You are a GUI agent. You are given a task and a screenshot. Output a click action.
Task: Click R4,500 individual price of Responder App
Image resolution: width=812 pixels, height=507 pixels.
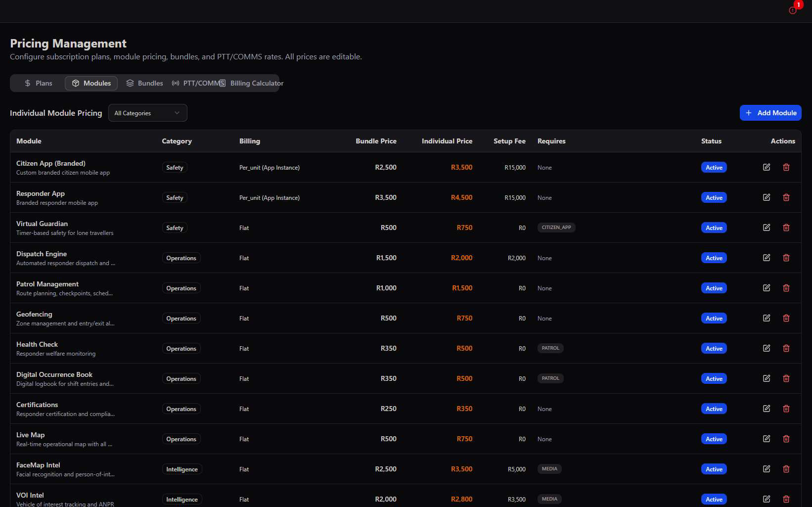pyautogui.click(x=461, y=197)
